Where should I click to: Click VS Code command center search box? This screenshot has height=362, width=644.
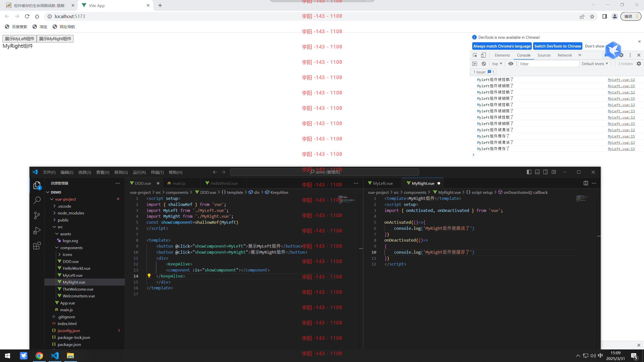[324, 172]
